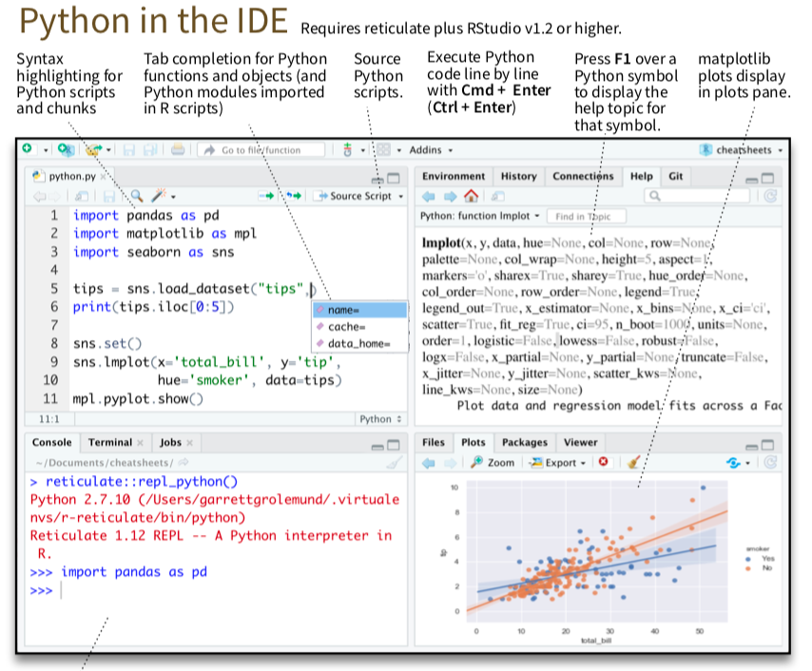812x671 pixels.
Task: Click the 11:1 cursor position indicator
Action: tap(49, 419)
